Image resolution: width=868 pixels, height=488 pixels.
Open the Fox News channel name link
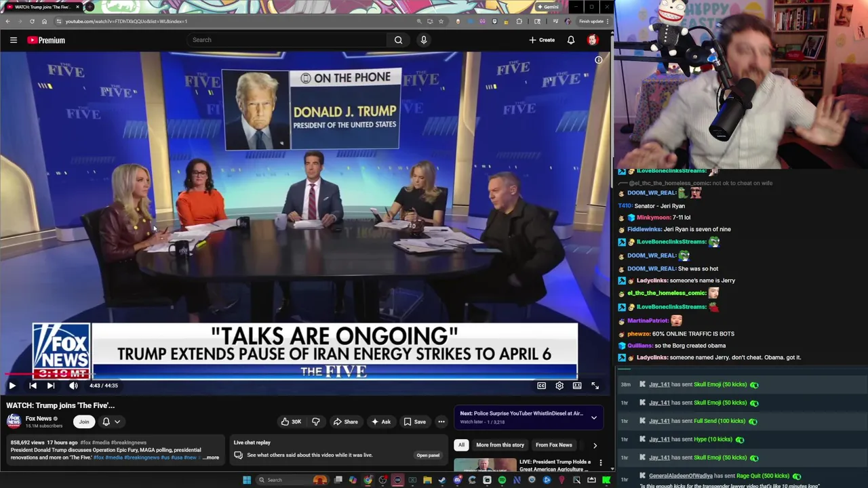pyautogui.click(x=39, y=418)
